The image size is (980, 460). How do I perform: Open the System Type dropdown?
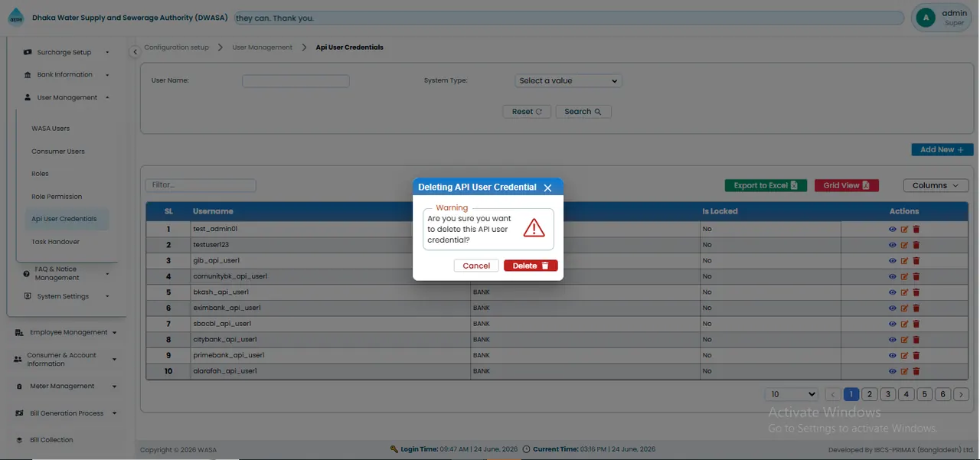[568, 80]
